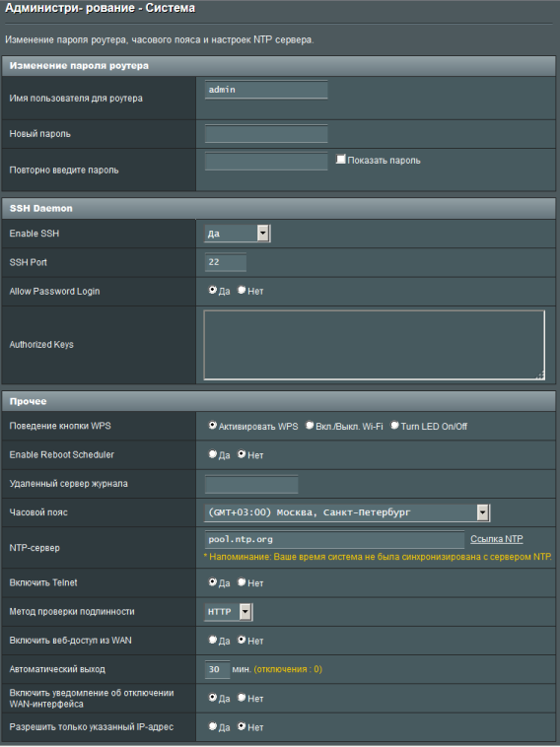Screen dimensions: 560x747
Task: Select Нет for Enable Reboot Scheduler
Action: click(x=242, y=454)
